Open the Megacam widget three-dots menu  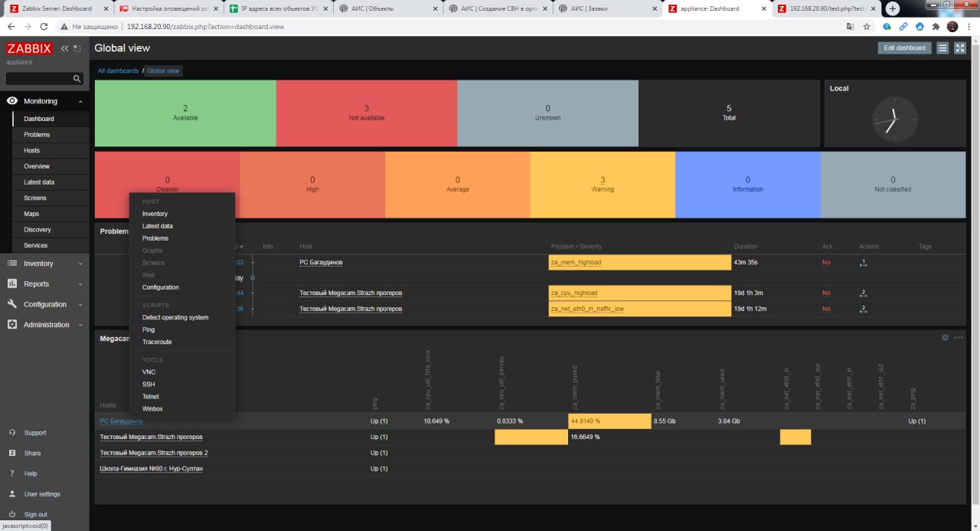959,337
